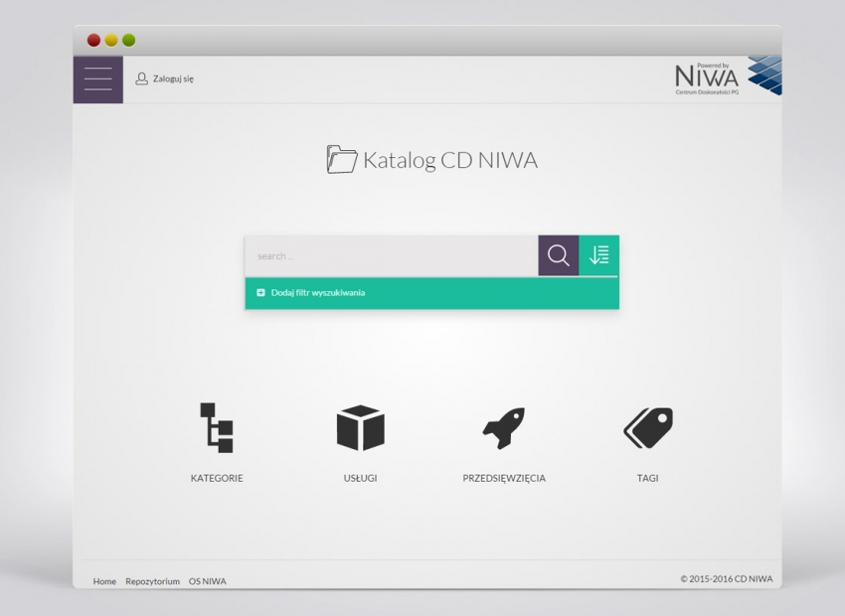Expand filters with the plus icon

[260, 293]
